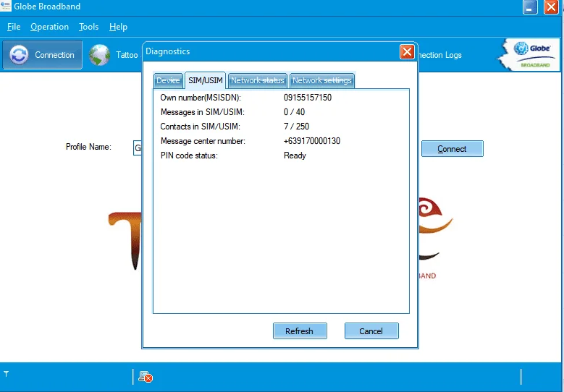Click the signal antenna status icon

coord(6,374)
